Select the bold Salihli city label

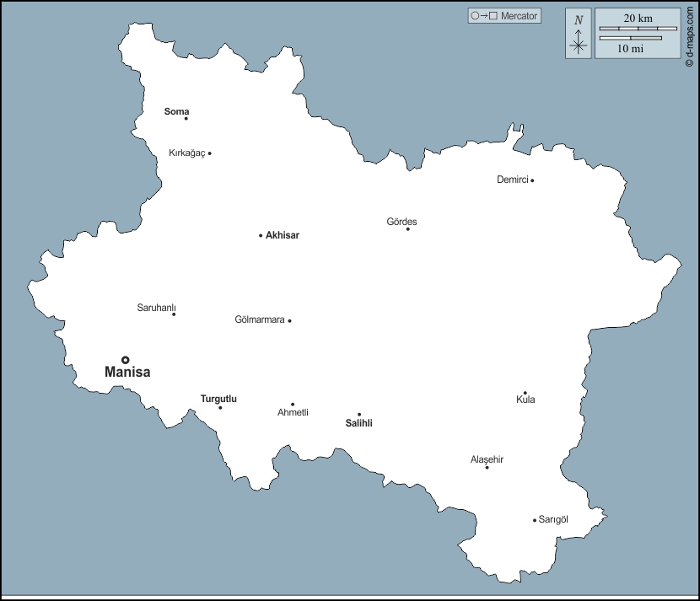coord(359,423)
